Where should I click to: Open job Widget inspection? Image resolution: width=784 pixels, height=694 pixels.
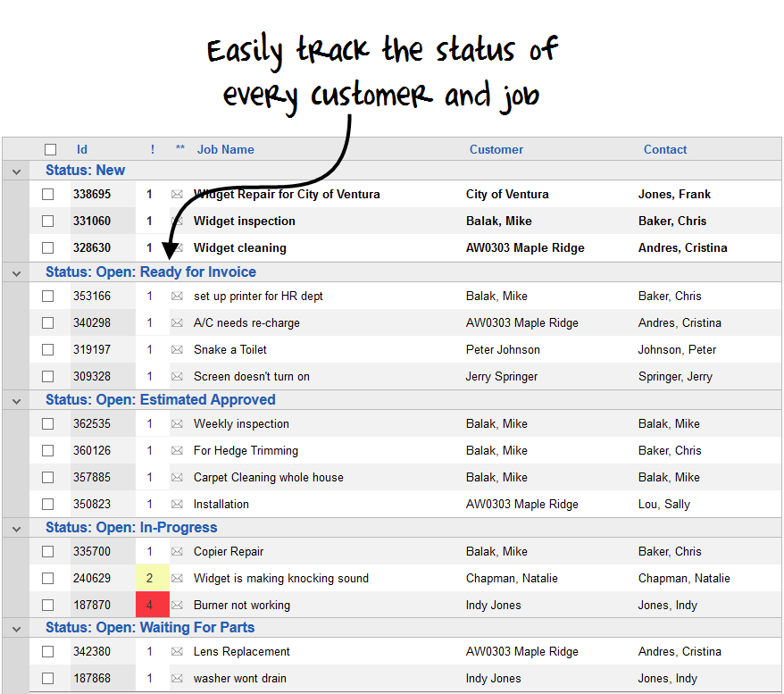pyautogui.click(x=245, y=221)
